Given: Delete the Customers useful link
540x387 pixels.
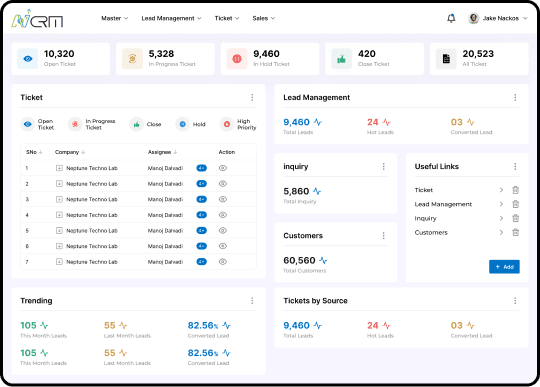Looking at the screenshot, I should pyautogui.click(x=516, y=232).
